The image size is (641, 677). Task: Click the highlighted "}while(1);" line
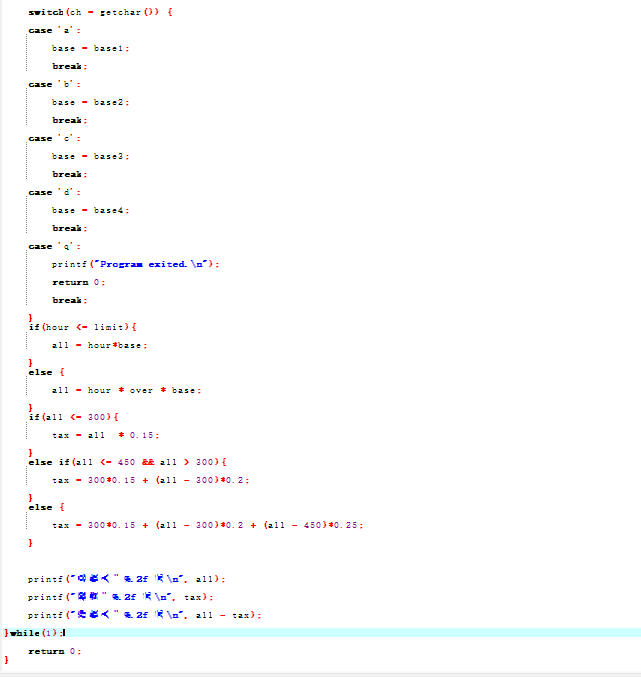pos(322,633)
